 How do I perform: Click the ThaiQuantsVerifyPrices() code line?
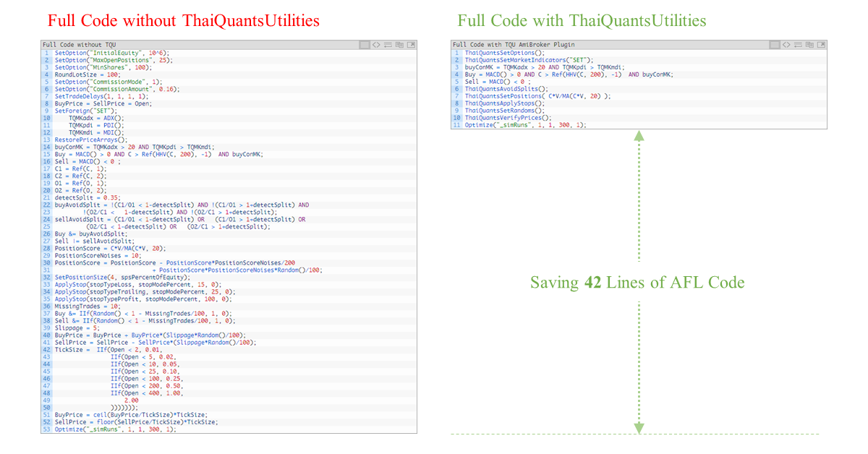pos(508,118)
